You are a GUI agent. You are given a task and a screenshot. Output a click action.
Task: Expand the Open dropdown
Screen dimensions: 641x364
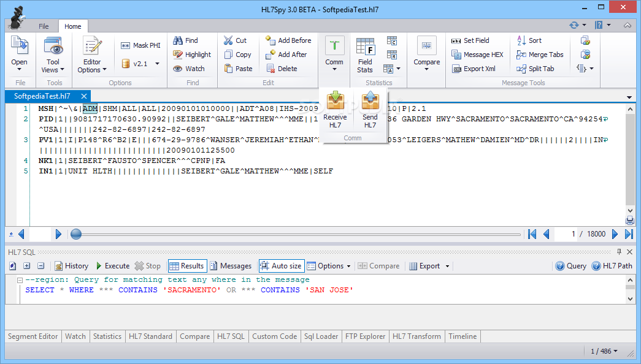pyautogui.click(x=19, y=70)
